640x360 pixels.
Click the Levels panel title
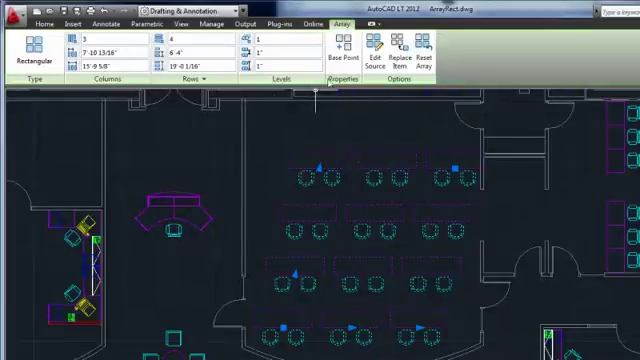(x=281, y=79)
